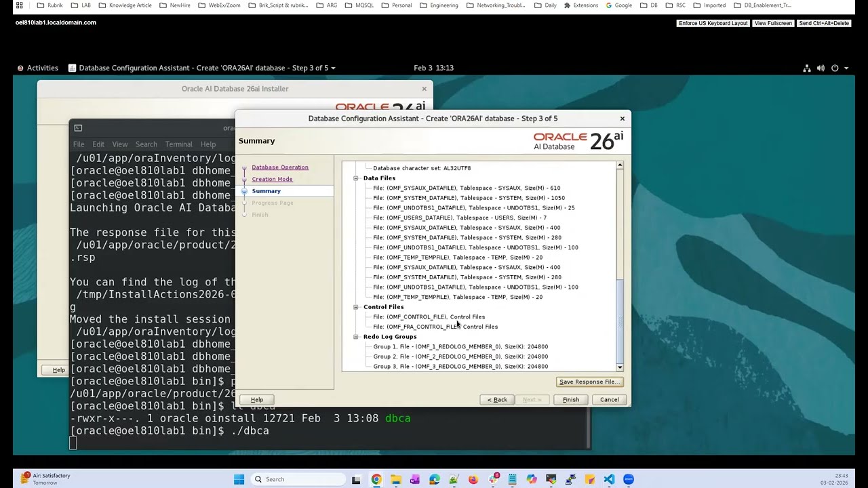Click the scrollbar up arrow in summary

point(620,165)
